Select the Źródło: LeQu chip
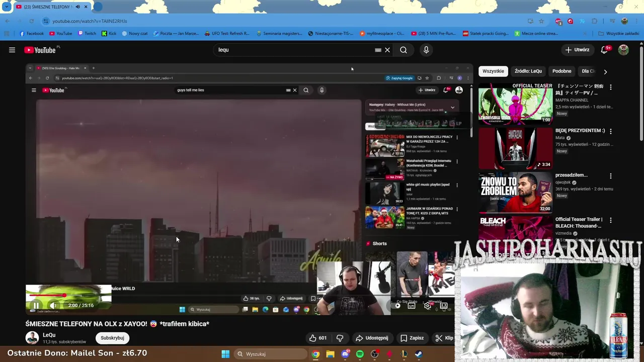The image size is (644, 362). [x=528, y=71]
